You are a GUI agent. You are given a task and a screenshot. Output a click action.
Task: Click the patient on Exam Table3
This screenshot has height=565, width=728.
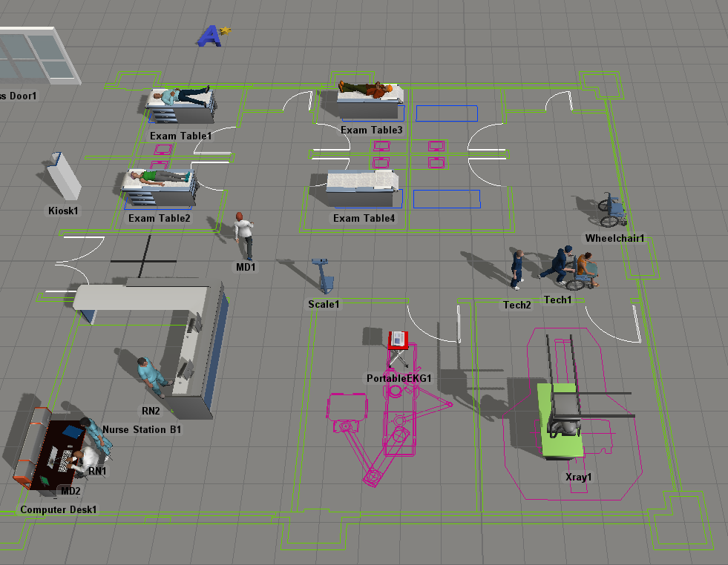pyautogui.click(x=367, y=90)
